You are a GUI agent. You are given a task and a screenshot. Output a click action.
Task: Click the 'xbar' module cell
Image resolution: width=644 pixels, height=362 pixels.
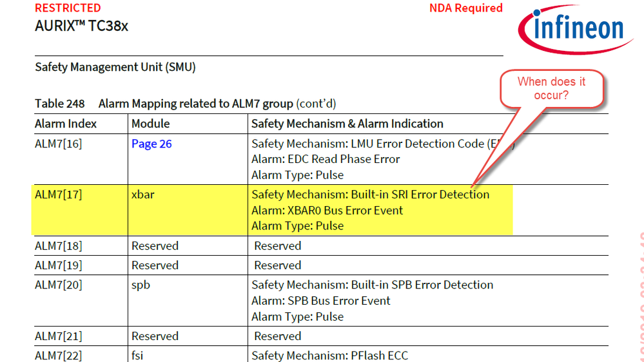tap(143, 195)
